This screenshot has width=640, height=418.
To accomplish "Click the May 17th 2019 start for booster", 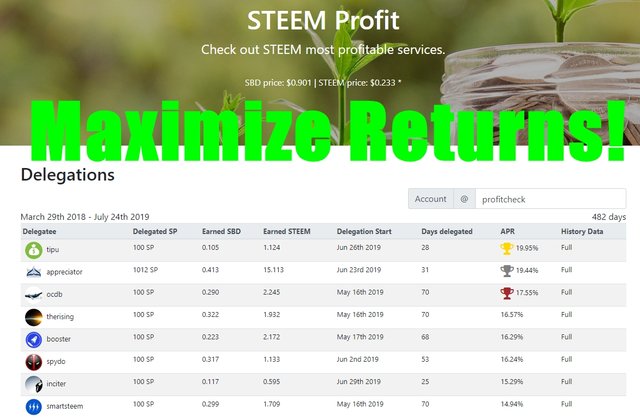I will 360,337.
